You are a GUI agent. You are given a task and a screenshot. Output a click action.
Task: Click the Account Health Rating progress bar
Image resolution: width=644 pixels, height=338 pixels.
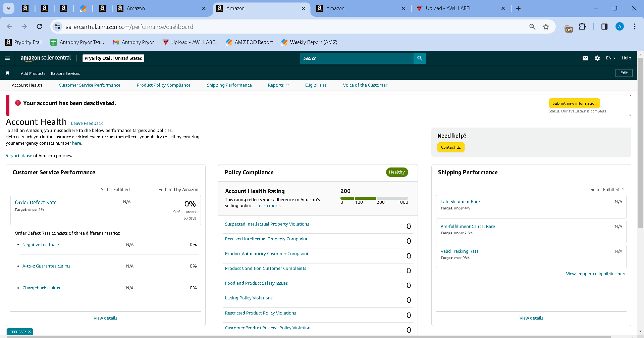pyautogui.click(x=374, y=198)
